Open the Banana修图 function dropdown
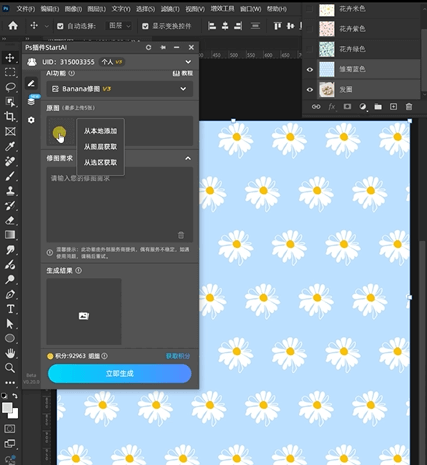427x465 pixels. point(120,89)
